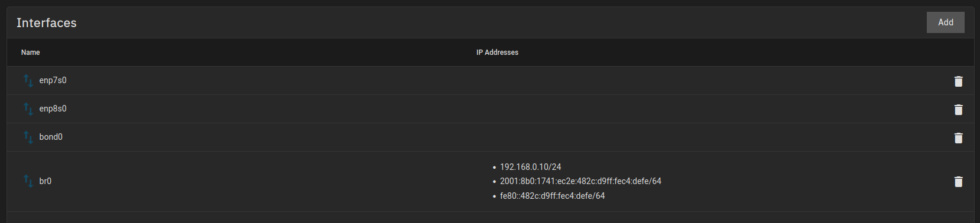Click the up/down arrows icon beside br0

(28, 181)
